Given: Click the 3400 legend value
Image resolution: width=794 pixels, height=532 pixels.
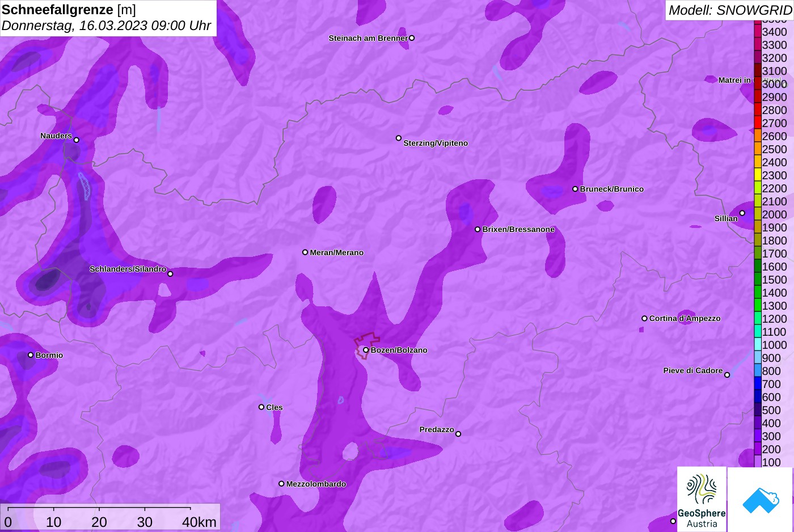Looking at the screenshot, I should click(x=775, y=32).
